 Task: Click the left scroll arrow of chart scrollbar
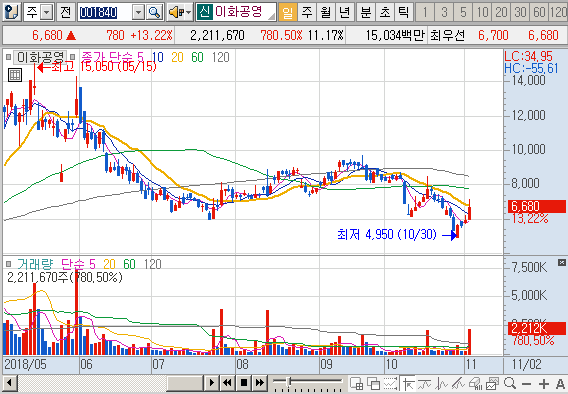9,383
